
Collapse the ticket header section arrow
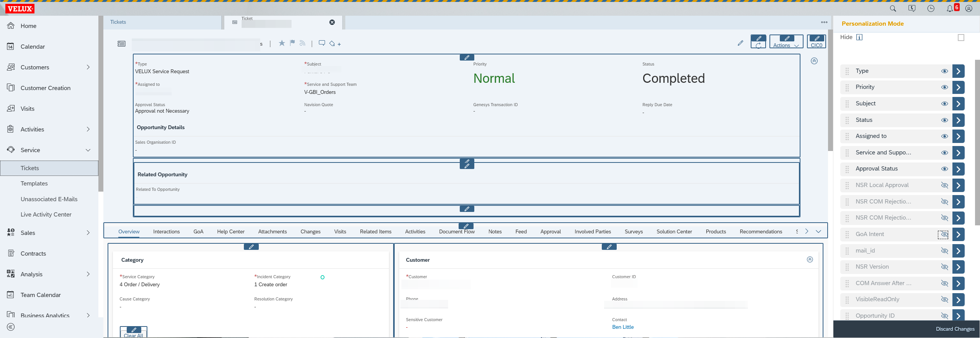[x=814, y=61]
